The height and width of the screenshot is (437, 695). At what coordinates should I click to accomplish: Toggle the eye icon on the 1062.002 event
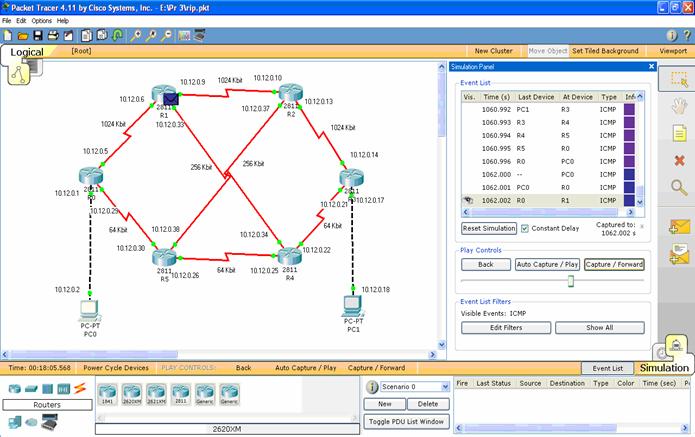(468, 200)
